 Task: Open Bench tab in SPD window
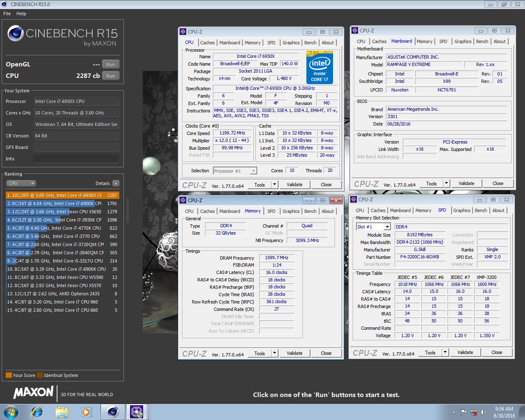pyautogui.click(x=481, y=210)
